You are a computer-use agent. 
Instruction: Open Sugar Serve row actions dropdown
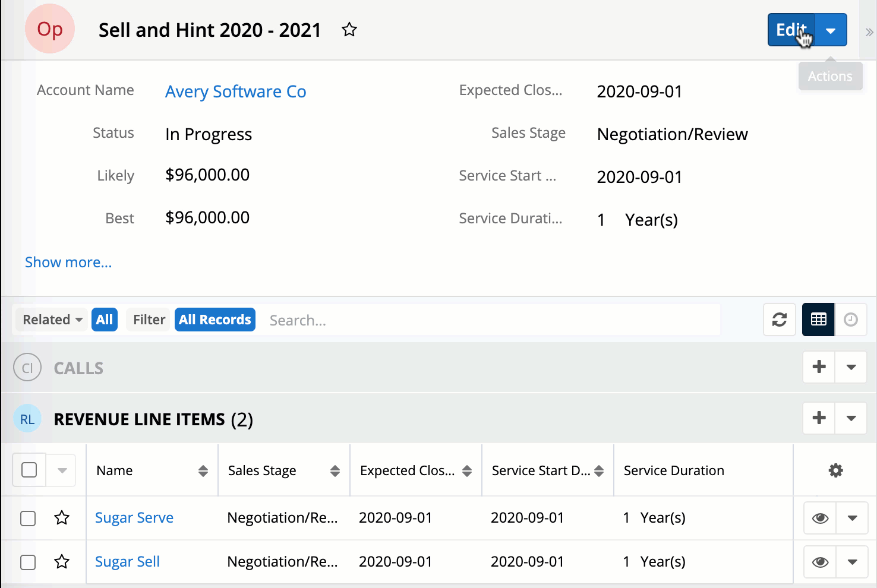[851, 518]
